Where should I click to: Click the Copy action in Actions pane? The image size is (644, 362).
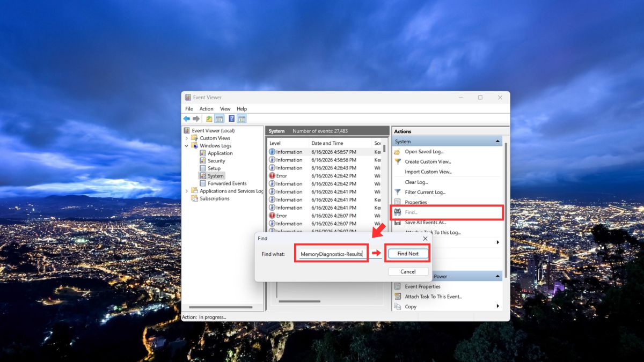411,307
